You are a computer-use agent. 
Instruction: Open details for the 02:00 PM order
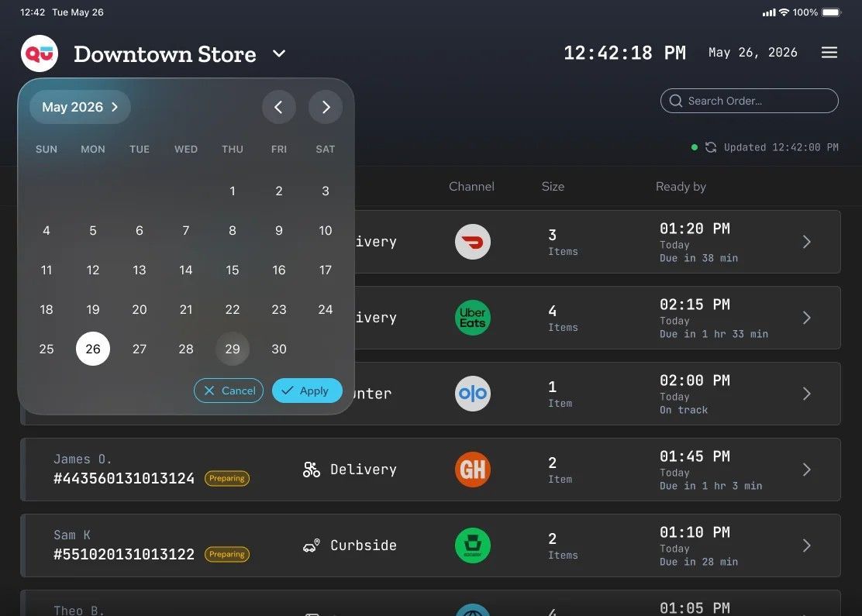(x=806, y=394)
